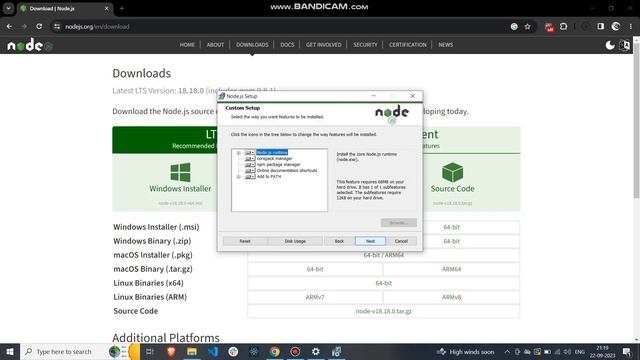Select the npm package manager tree item
640x360 pixels.
(x=278, y=164)
